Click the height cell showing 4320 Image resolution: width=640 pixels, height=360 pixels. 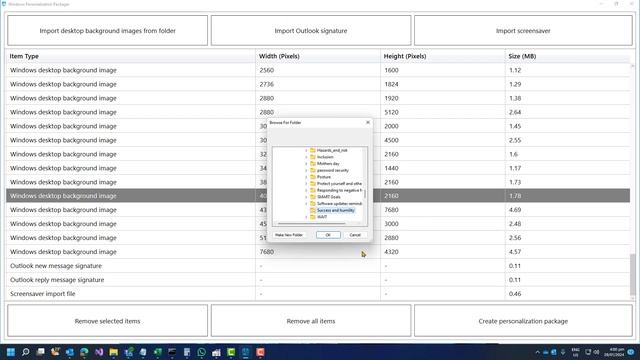(x=442, y=252)
